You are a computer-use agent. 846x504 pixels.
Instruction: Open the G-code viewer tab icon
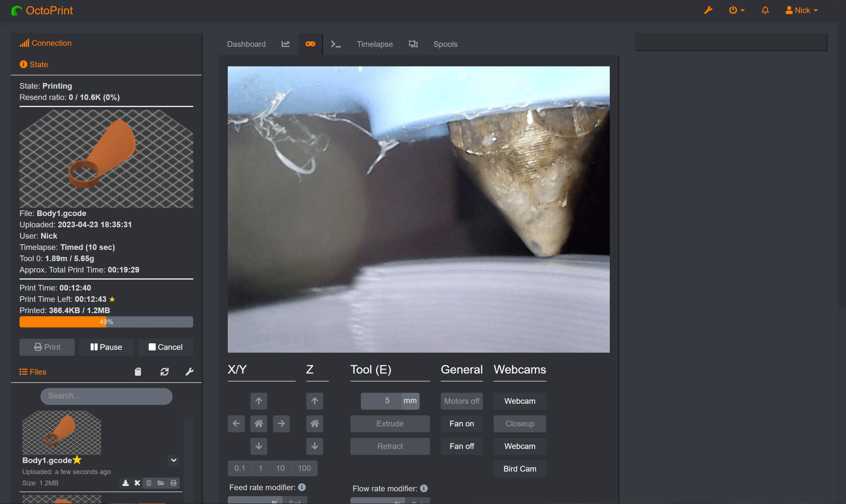point(413,44)
